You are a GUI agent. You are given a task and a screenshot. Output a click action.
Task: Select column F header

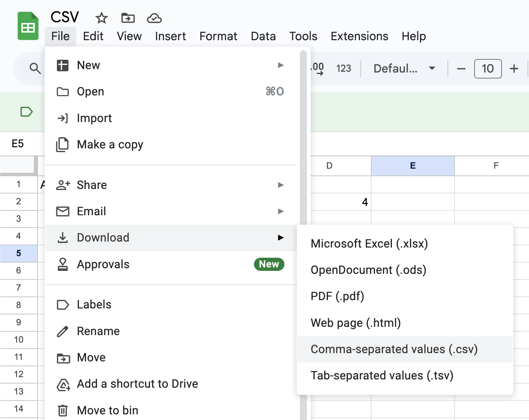[x=492, y=166]
